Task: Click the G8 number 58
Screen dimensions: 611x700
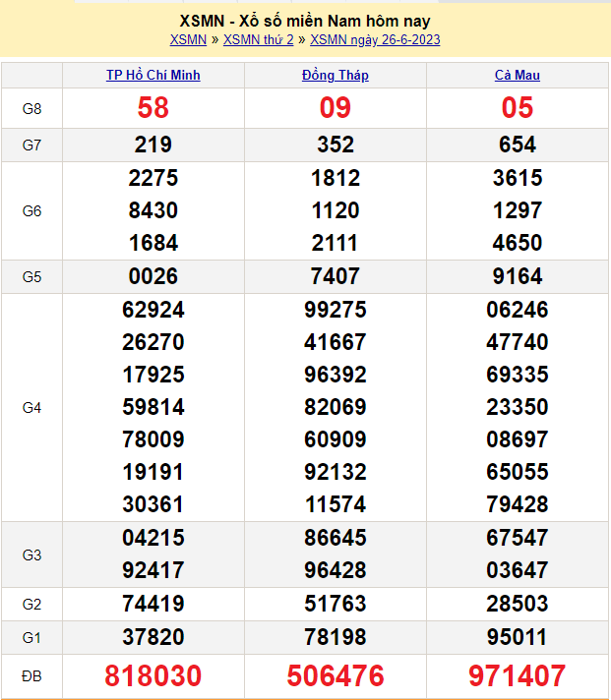Action: click(x=153, y=109)
